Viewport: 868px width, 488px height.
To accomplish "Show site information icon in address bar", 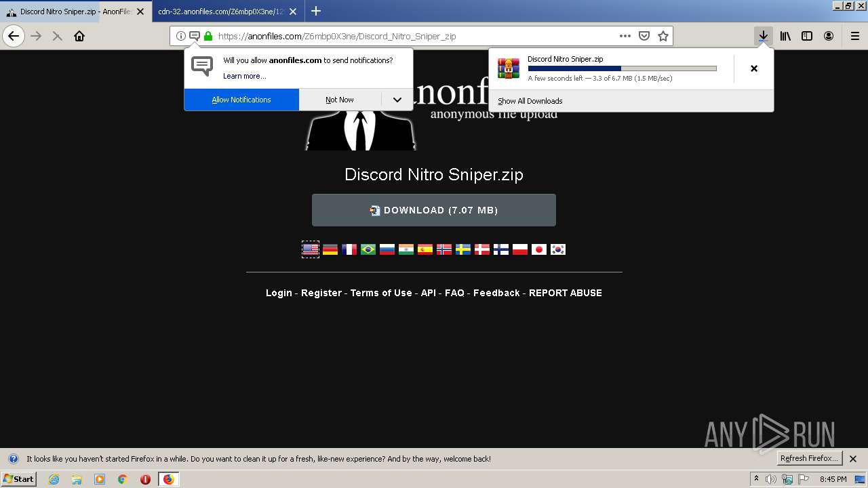I will (181, 36).
